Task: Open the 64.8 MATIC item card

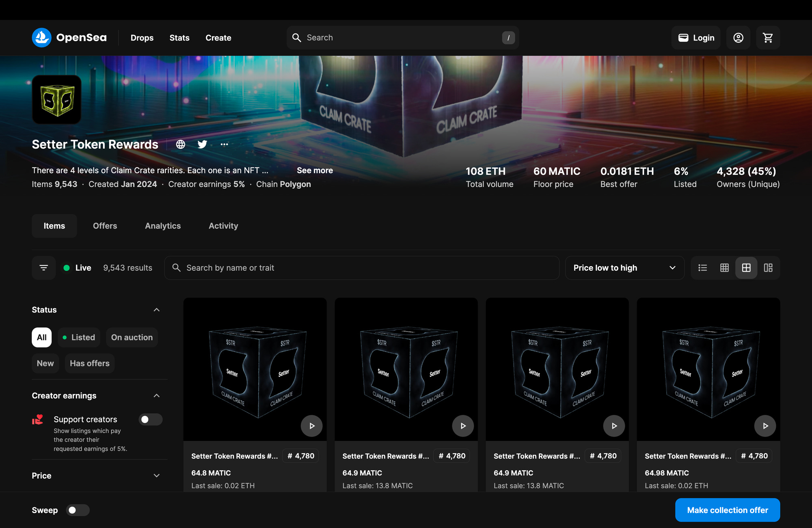Action: pyautogui.click(x=255, y=395)
